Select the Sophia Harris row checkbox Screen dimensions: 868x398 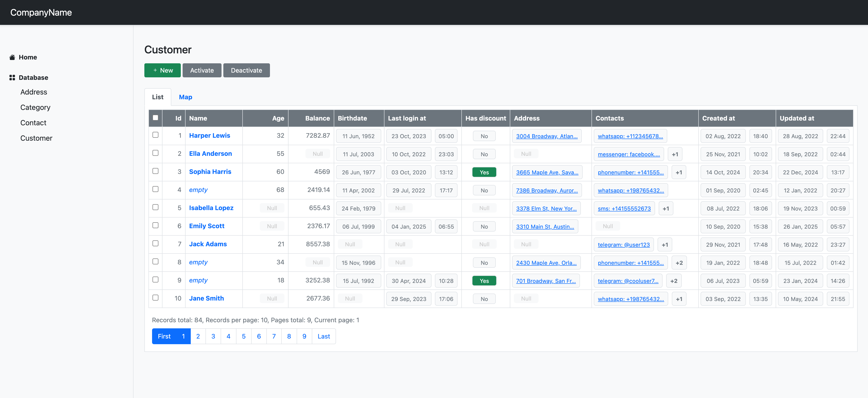155,171
